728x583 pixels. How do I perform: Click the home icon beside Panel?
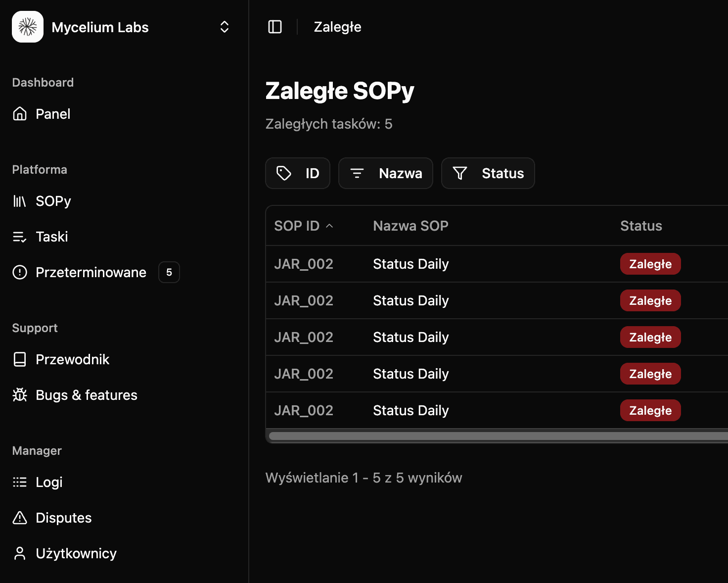[x=20, y=114]
